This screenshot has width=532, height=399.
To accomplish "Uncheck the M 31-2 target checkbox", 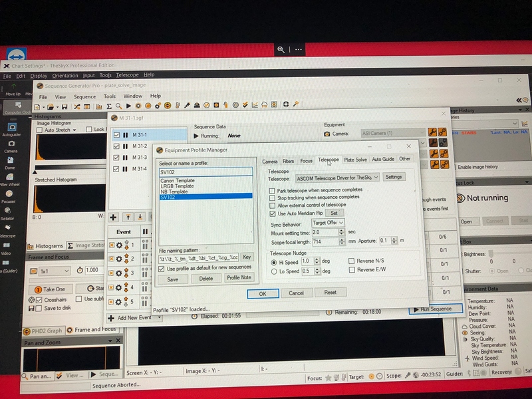I will [x=116, y=146].
